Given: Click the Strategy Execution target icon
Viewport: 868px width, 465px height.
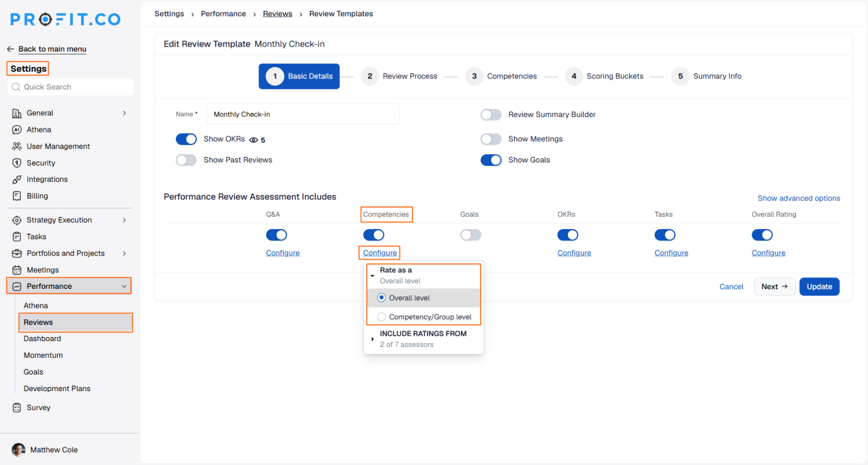Looking at the screenshot, I should click(x=17, y=220).
